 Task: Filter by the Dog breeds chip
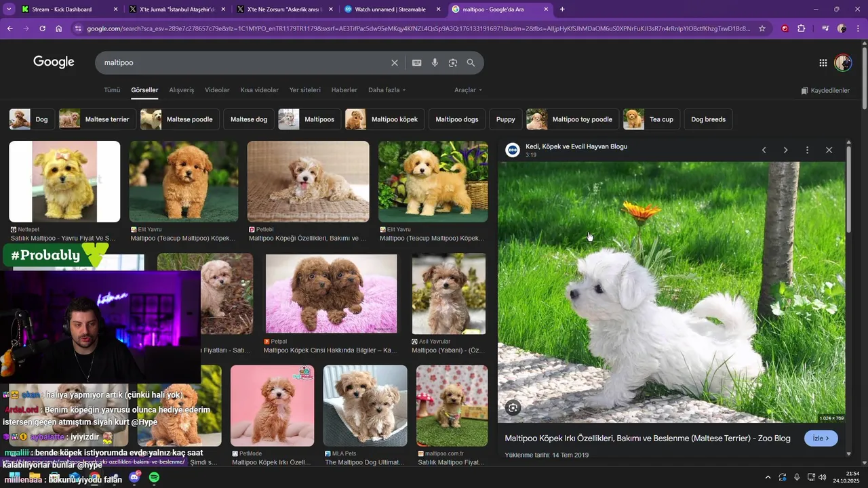pyautogui.click(x=708, y=119)
